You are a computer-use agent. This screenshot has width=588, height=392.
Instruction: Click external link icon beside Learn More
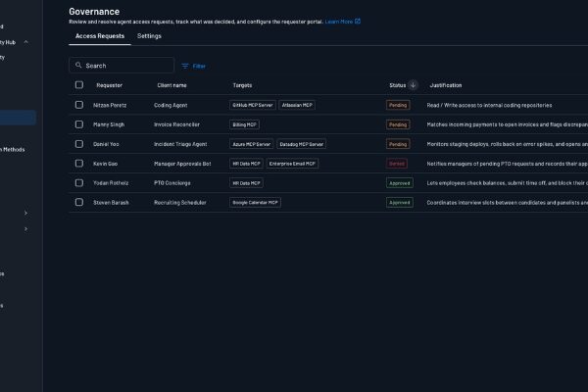358,22
